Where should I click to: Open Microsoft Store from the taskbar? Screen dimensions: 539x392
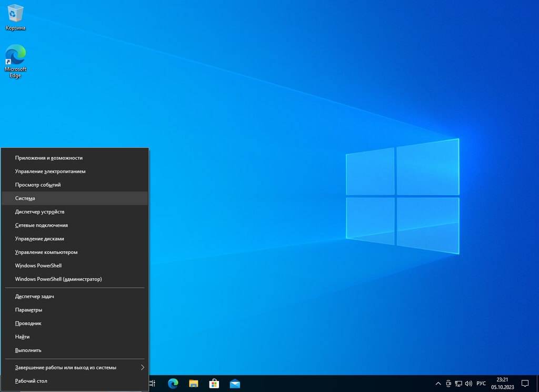(x=214, y=384)
